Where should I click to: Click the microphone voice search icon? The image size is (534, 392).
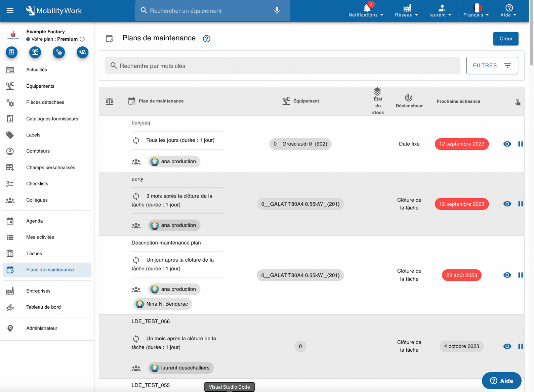pyautogui.click(x=277, y=10)
